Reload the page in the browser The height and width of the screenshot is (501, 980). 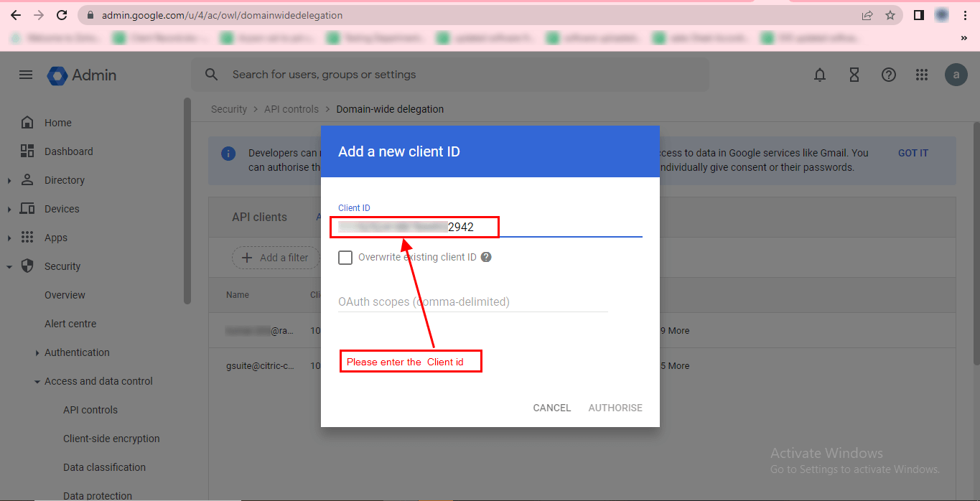62,15
